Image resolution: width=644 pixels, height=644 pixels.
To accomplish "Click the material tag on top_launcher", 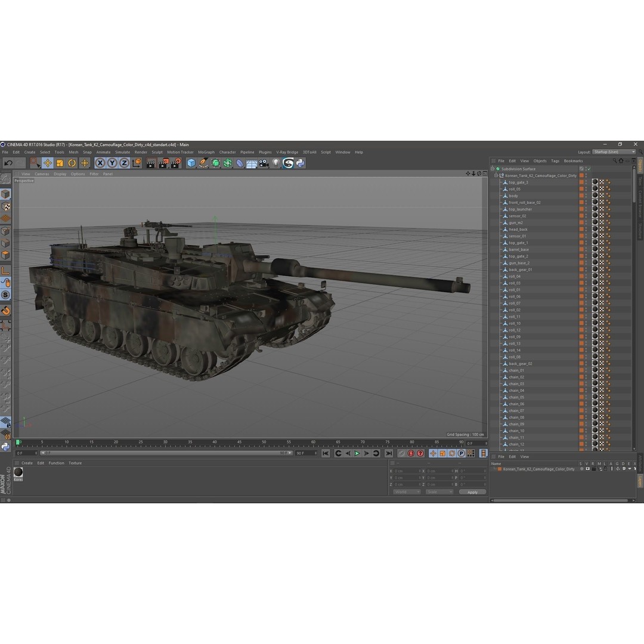I will coord(595,209).
